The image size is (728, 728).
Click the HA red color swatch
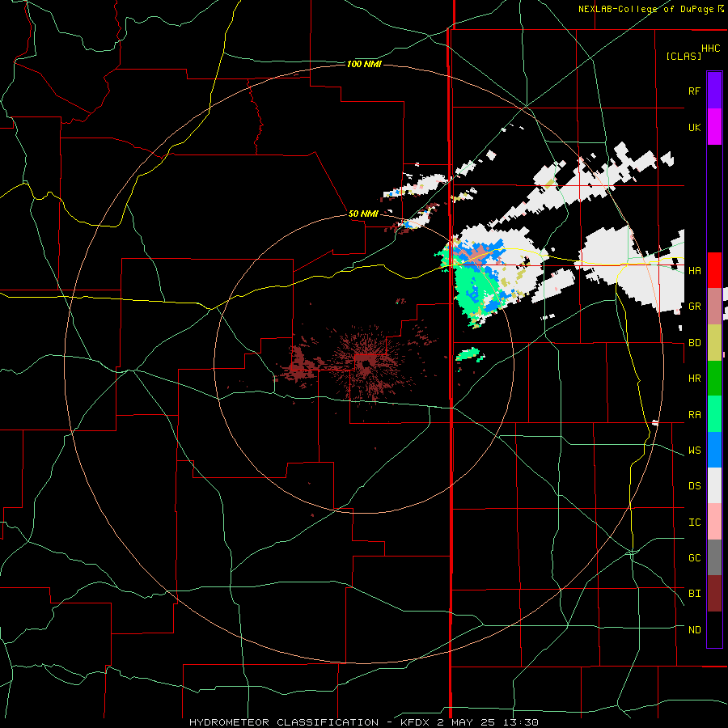pos(714,270)
